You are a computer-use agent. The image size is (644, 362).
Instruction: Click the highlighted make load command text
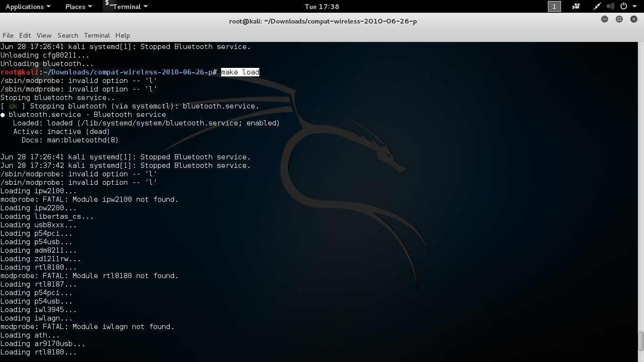pyautogui.click(x=240, y=72)
